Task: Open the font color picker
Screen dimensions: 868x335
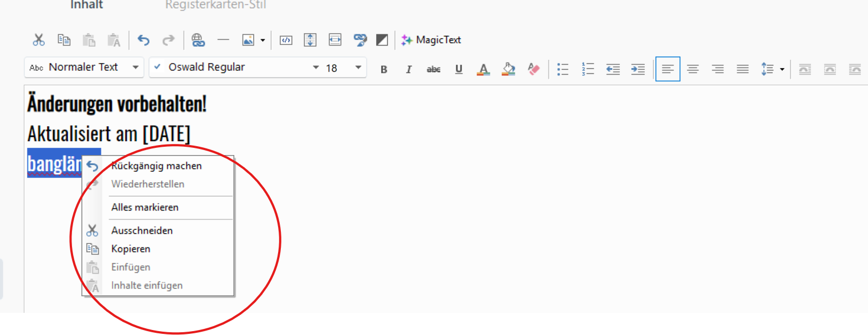Action: pyautogui.click(x=483, y=69)
